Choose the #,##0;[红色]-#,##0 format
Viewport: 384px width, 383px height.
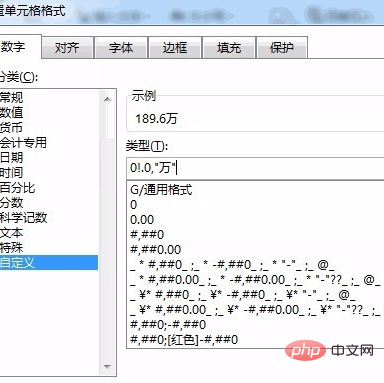tap(256, 340)
